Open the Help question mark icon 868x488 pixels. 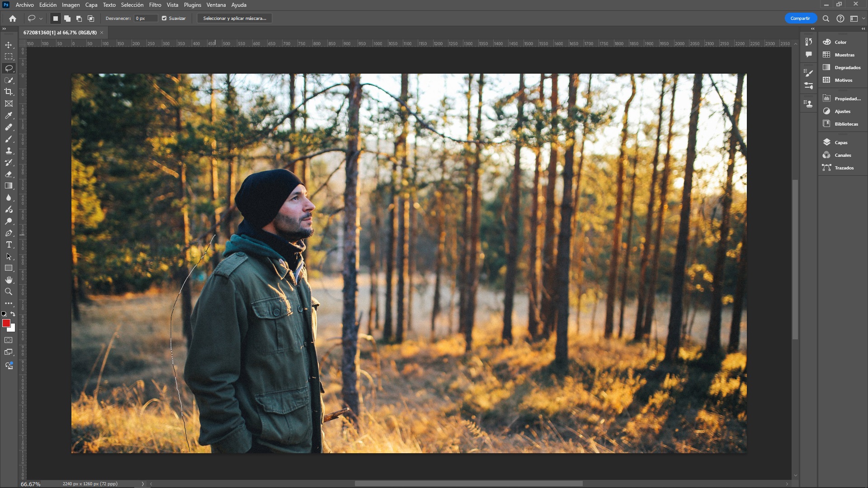tap(840, 19)
